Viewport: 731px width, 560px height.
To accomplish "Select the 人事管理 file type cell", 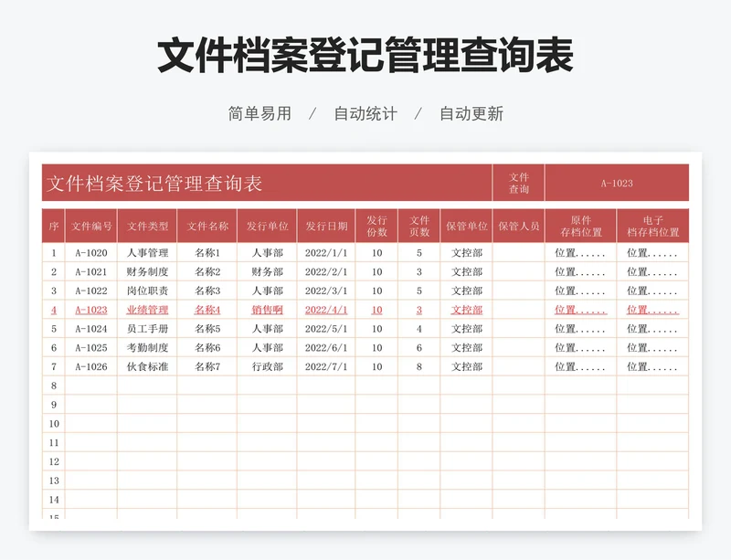I will click(x=147, y=253).
